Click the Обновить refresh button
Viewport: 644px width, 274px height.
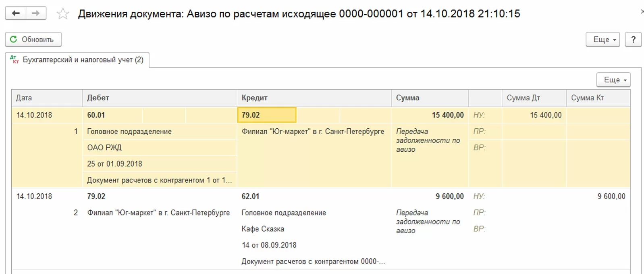point(33,40)
